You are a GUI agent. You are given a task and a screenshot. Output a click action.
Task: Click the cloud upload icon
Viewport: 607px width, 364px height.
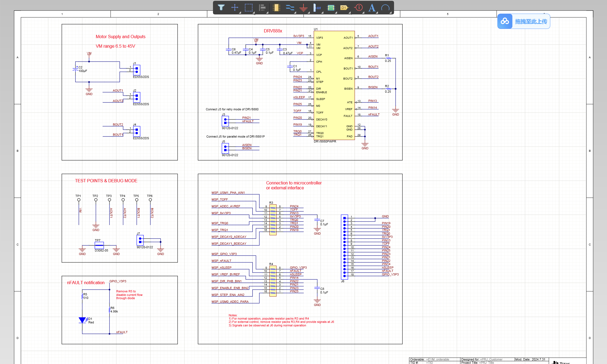point(505,21)
